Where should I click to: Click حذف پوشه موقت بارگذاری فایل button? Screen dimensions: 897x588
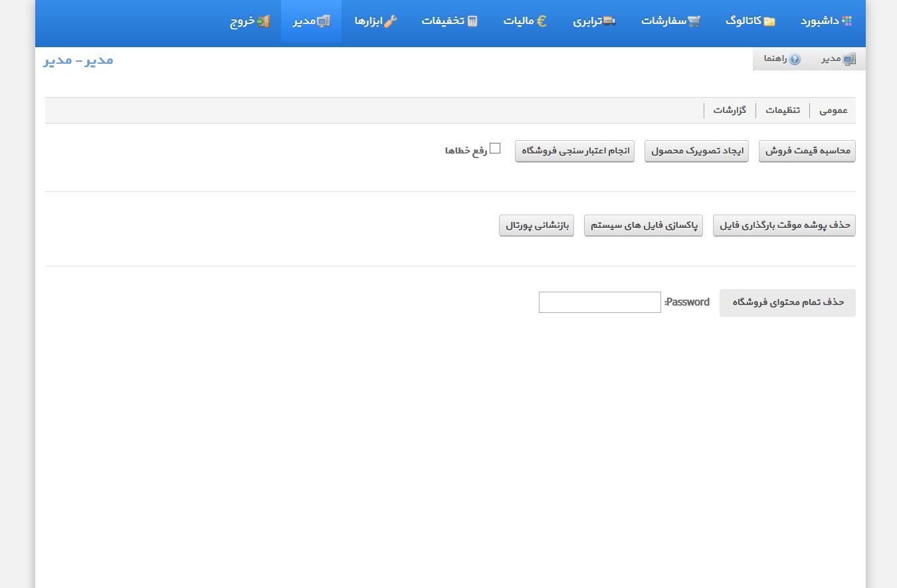pos(784,226)
